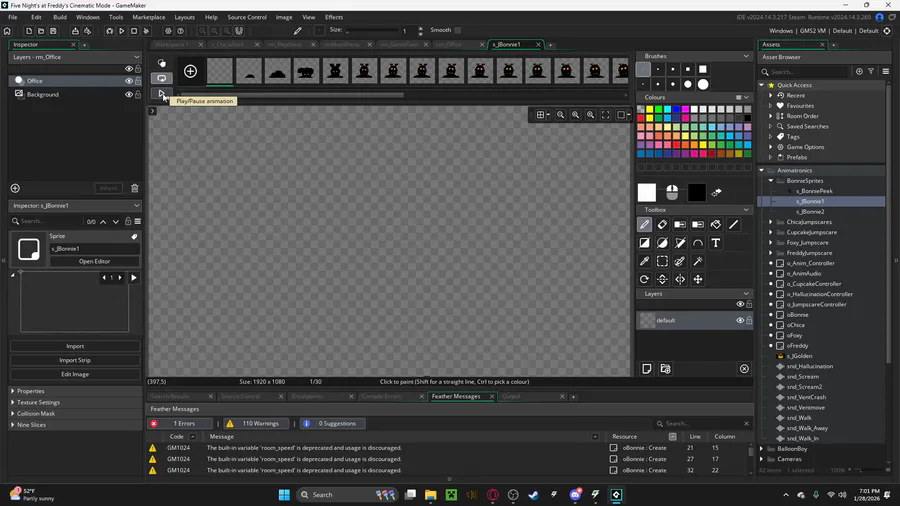Pick the black secondary colour swatch
The image size is (900, 506).
pos(696,193)
